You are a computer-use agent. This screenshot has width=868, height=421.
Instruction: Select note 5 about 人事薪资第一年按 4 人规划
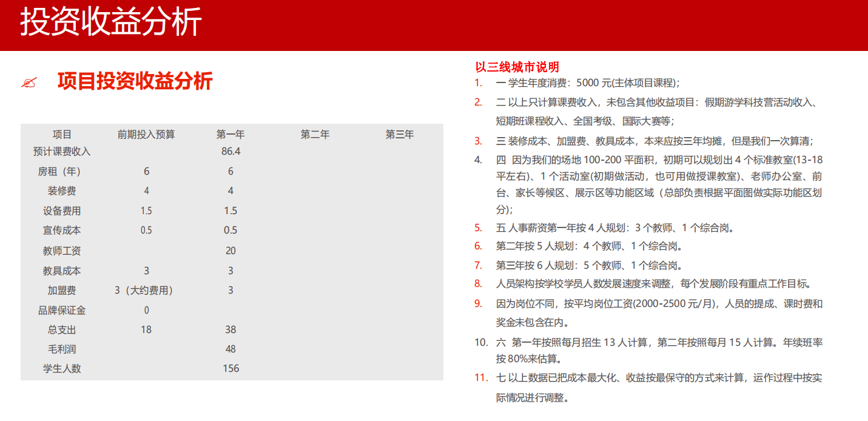pyautogui.click(x=615, y=229)
